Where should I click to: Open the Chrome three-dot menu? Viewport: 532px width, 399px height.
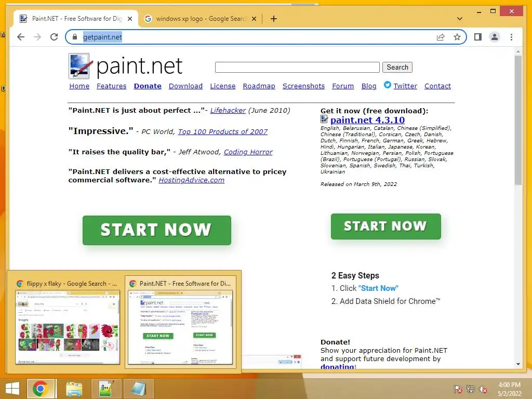(511, 37)
